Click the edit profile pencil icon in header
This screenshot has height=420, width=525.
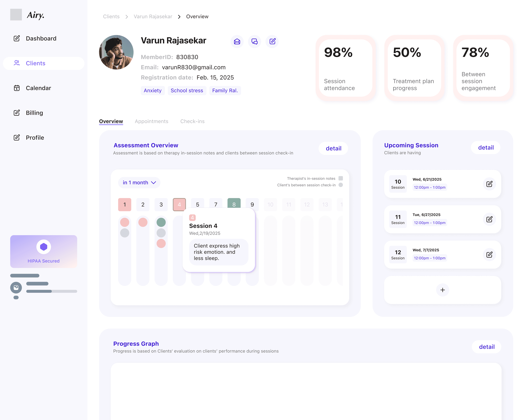pos(272,41)
